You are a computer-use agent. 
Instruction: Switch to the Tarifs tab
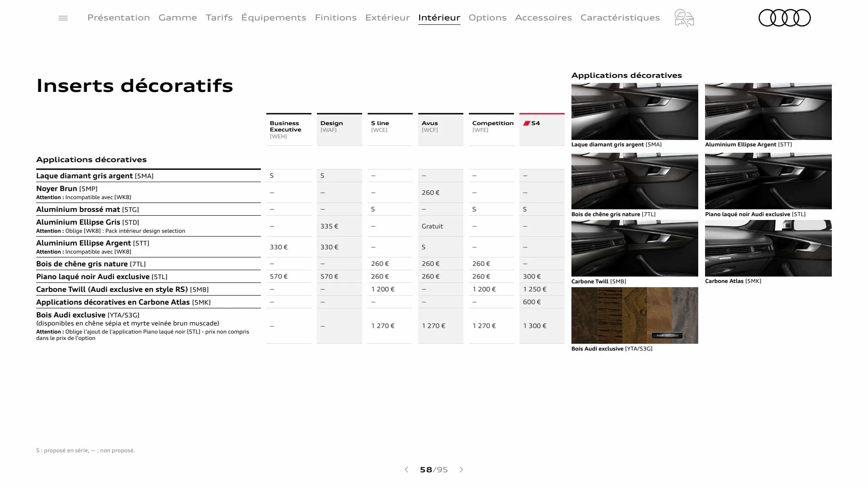coord(219,17)
